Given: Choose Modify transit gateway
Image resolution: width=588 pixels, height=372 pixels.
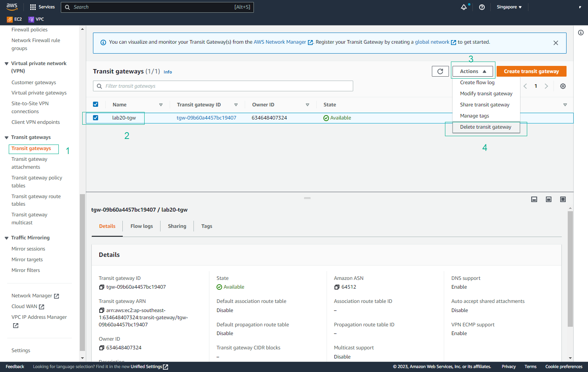Looking at the screenshot, I should [x=486, y=94].
